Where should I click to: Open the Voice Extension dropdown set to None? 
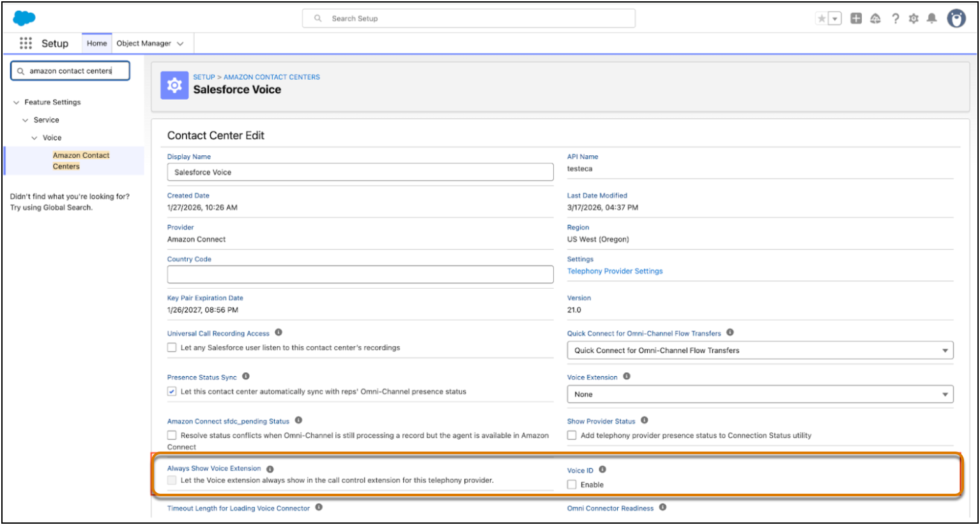coord(760,394)
